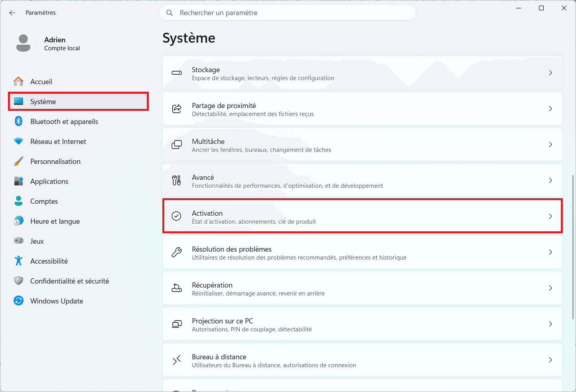
Task: Select Système in the sidebar
Action: (78, 101)
